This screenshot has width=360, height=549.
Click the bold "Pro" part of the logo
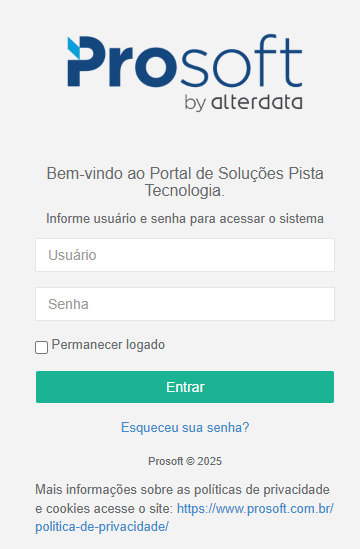click(x=123, y=62)
